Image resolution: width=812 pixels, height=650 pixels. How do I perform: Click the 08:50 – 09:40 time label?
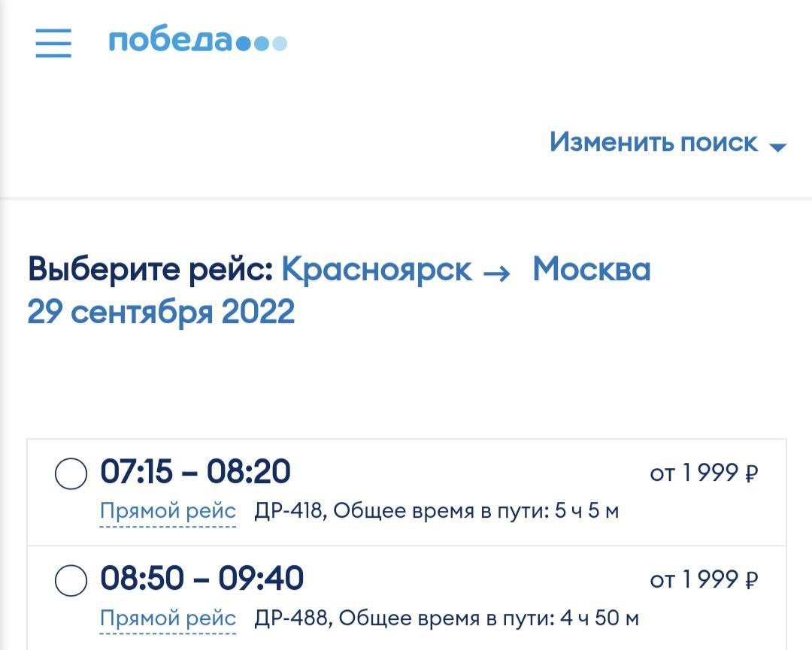pos(202,579)
